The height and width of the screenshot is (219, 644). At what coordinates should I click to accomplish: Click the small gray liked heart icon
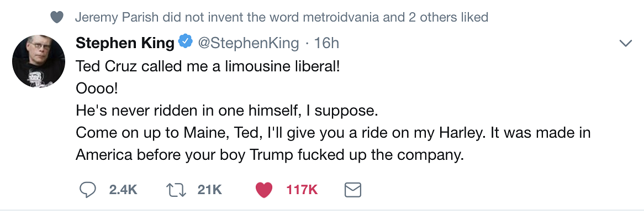tap(57, 17)
